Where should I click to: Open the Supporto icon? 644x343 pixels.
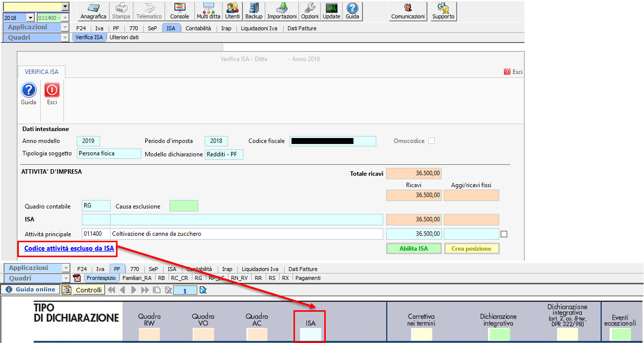point(443,11)
